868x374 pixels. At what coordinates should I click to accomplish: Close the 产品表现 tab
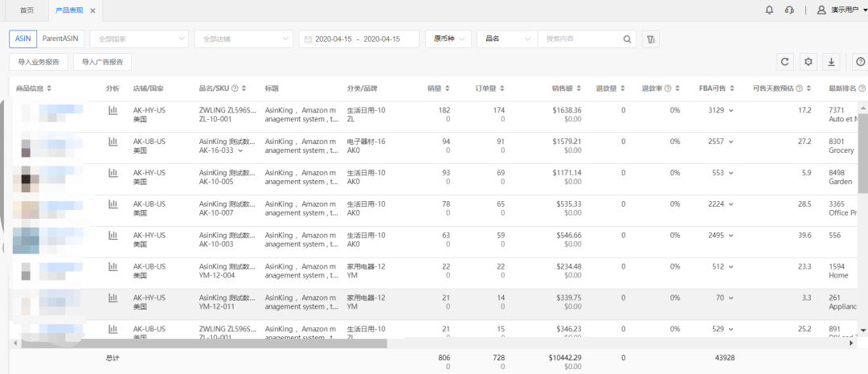[92, 10]
